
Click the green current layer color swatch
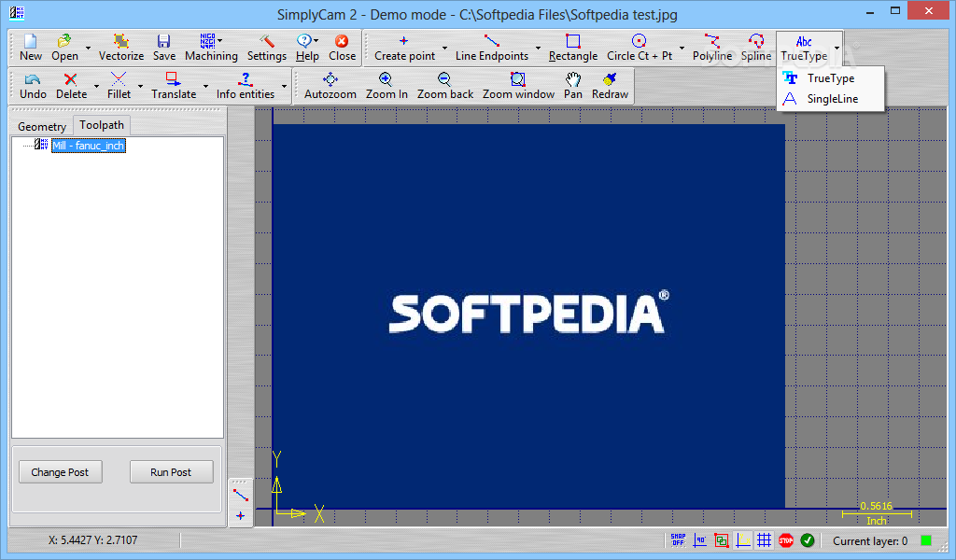[x=926, y=540]
